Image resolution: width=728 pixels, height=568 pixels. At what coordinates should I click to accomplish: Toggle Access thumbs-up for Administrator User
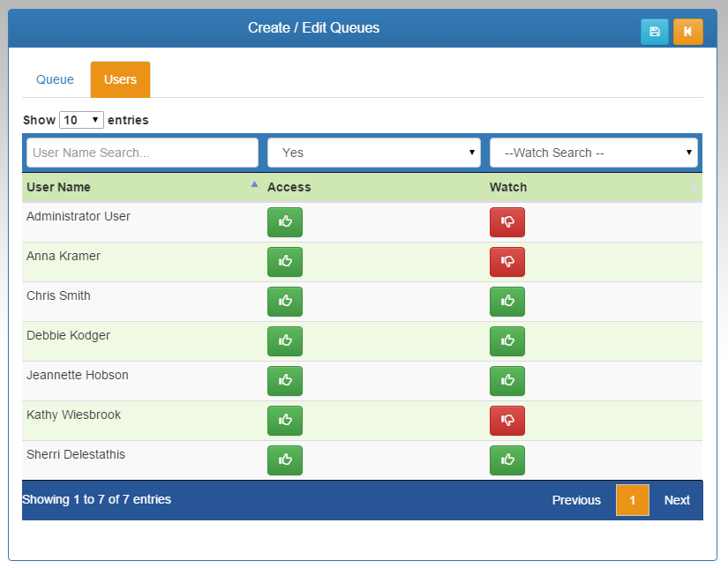point(284,222)
